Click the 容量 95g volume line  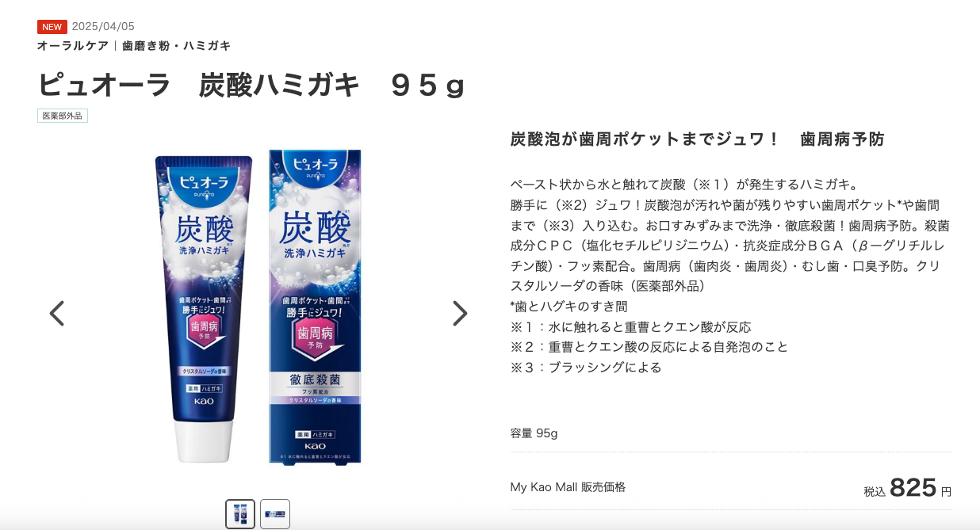(534, 433)
